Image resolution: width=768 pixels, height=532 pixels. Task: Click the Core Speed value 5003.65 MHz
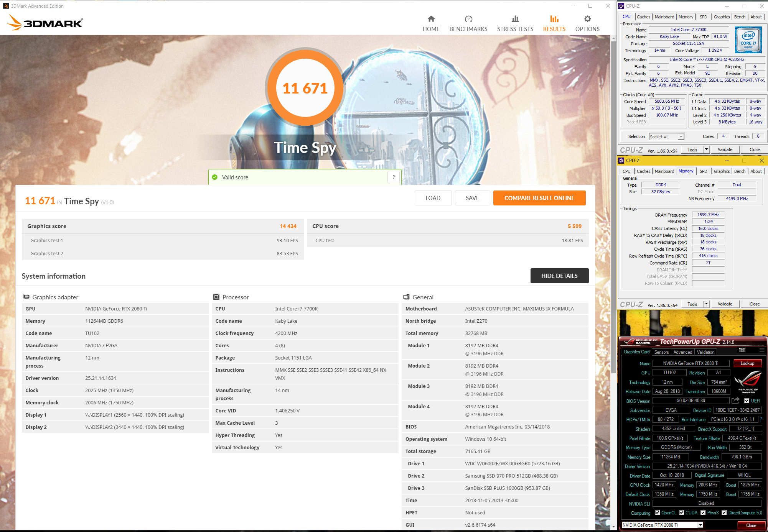[x=667, y=102]
